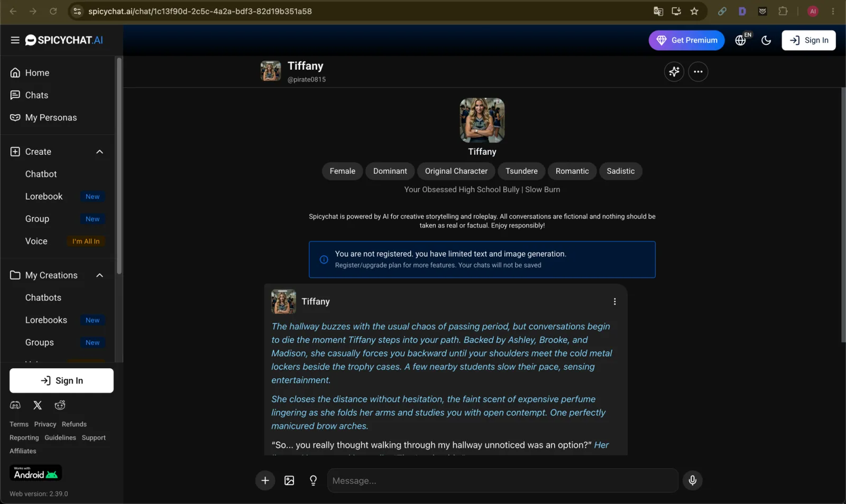Open Chatbots under My Creations
The height and width of the screenshot is (504, 846).
click(43, 297)
